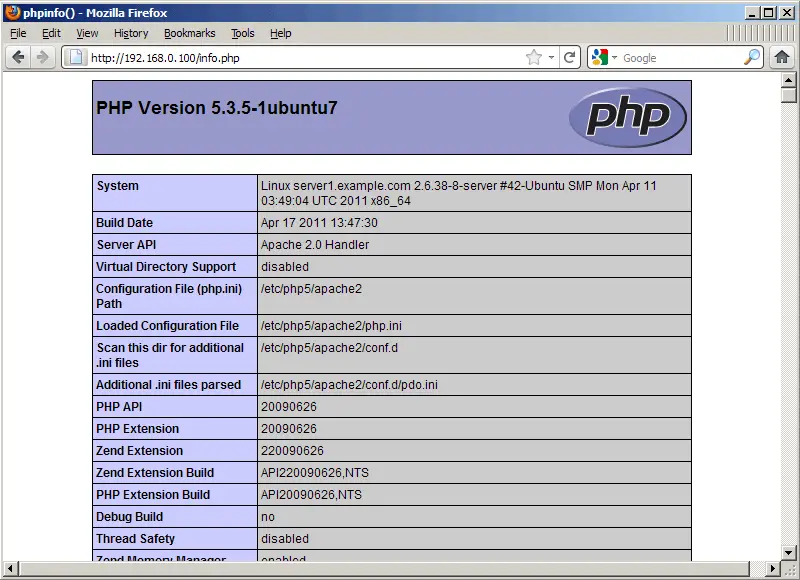Screen dimensions: 800x580
Task: Click the "/etc/php5/apache2/conf.d/pdo.ini" value
Action: pos(349,385)
